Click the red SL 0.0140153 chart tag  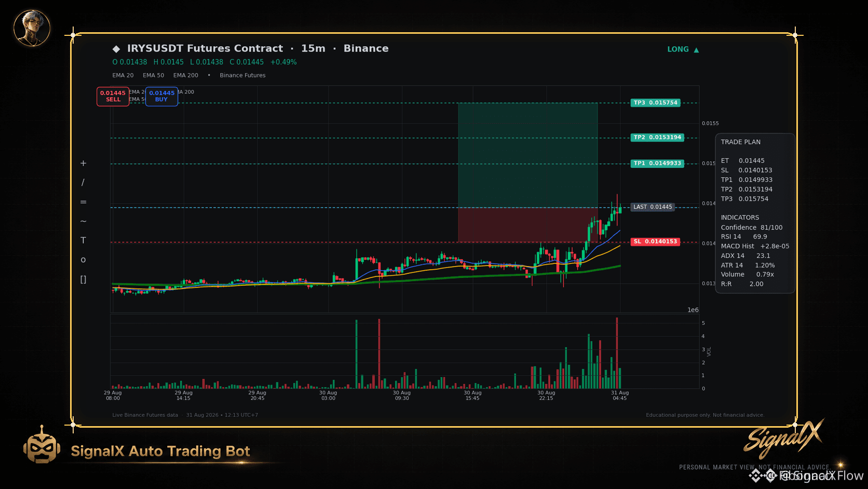[x=656, y=242]
